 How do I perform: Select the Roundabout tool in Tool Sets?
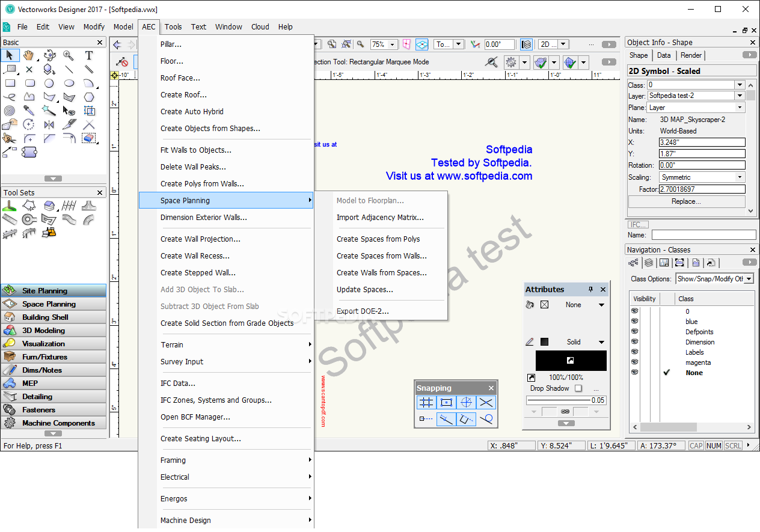click(29, 219)
